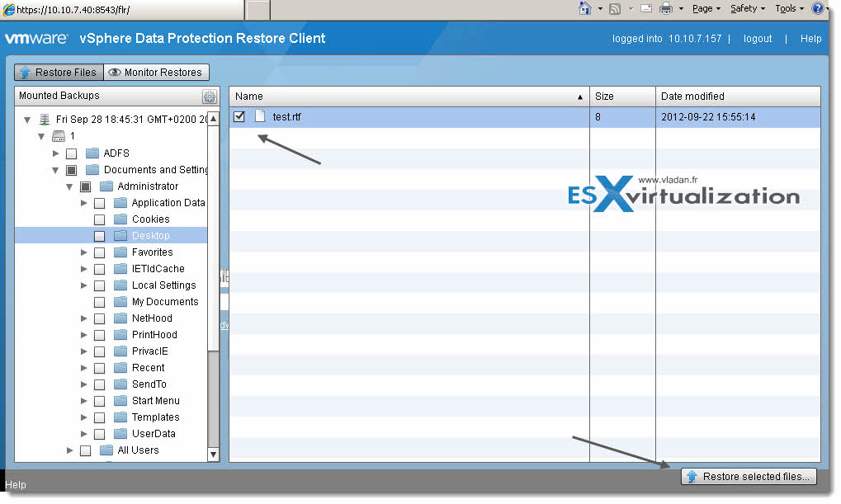Click the browser address bar URL
Viewport: 841px width, 504px height.
[x=73, y=10]
